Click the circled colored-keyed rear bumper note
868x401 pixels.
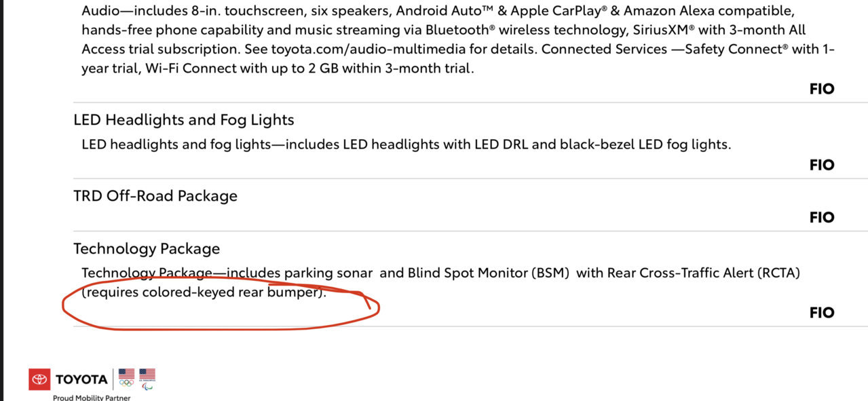click(x=204, y=294)
